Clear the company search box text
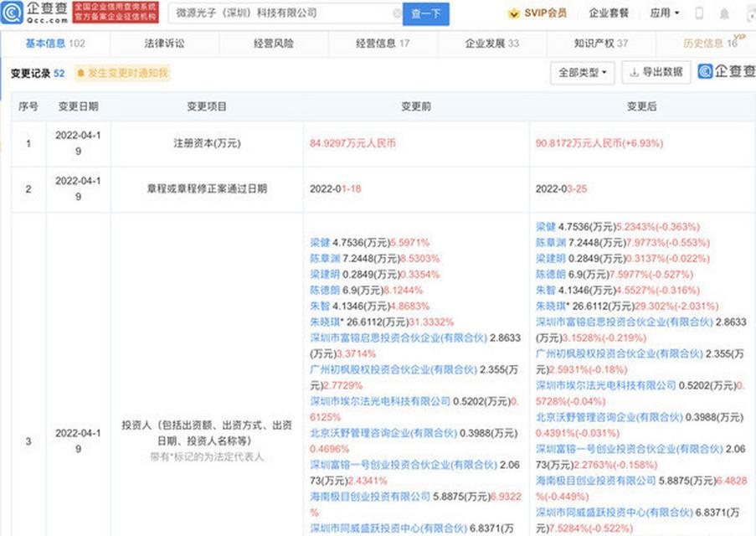Viewport: 756px width, 536px height. [397, 13]
